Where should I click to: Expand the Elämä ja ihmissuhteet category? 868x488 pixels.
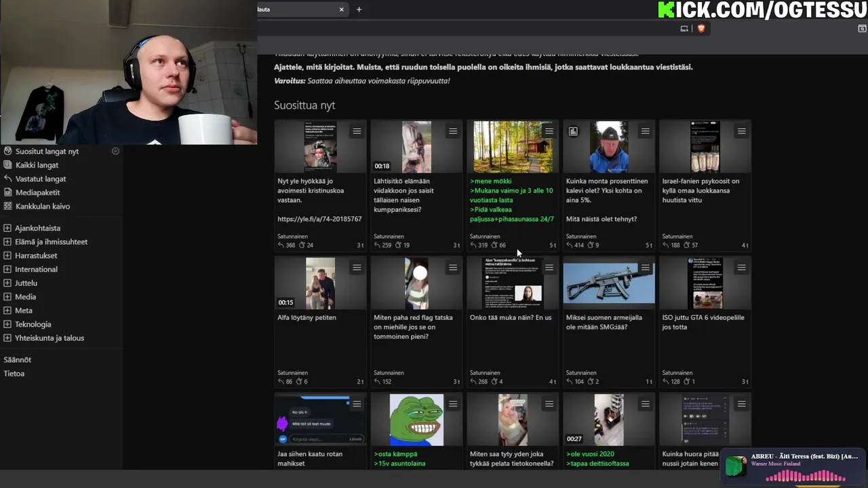[7, 242]
